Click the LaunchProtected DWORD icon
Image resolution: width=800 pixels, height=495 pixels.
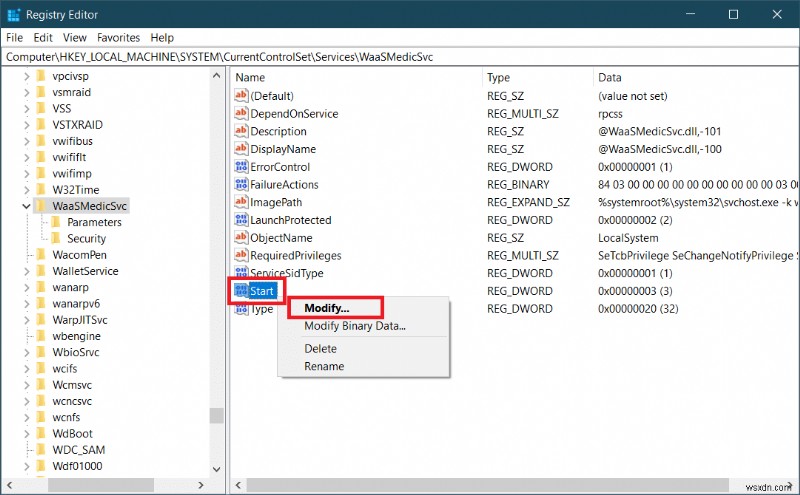(241, 220)
